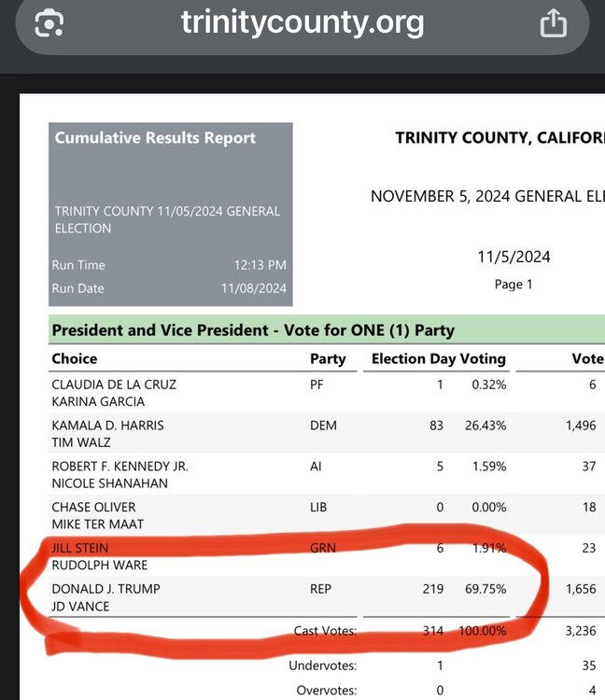The height and width of the screenshot is (700, 605).
Task: Click the Claudia De La Cruz name
Action: (x=114, y=385)
